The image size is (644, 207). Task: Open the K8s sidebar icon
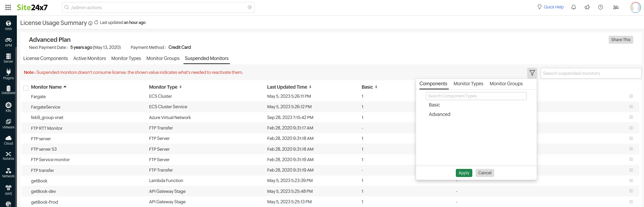[x=8, y=107]
